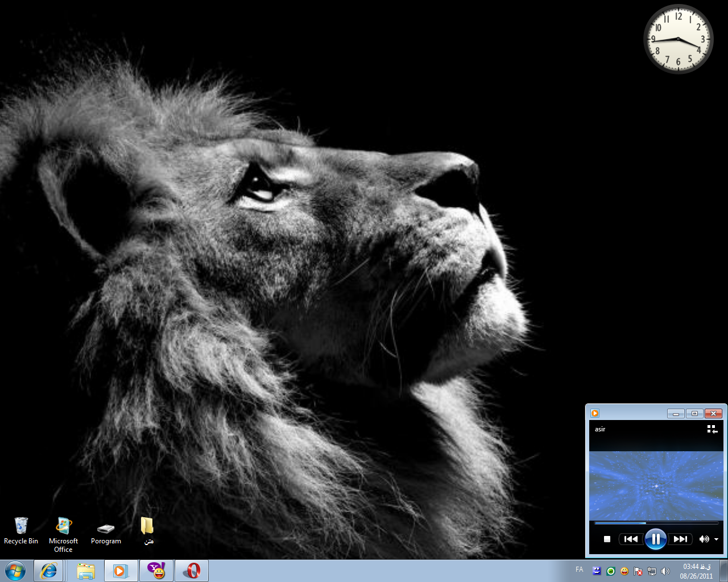Open the Windows Start menu

15,571
